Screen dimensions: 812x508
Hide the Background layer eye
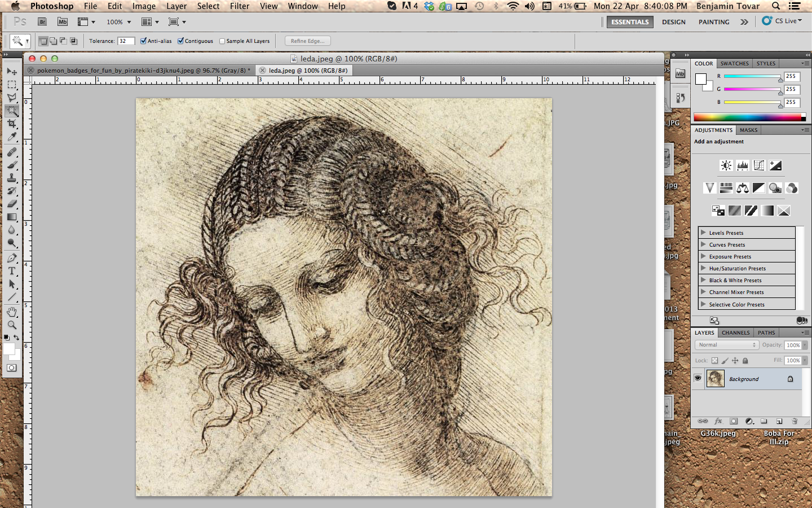698,379
